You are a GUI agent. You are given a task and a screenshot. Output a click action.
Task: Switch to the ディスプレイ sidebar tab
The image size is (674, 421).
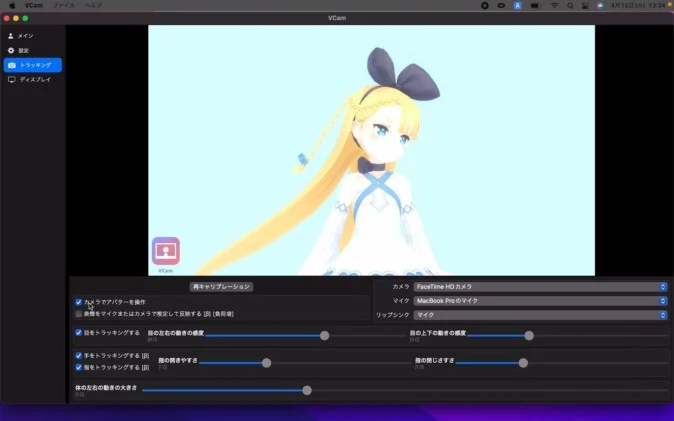33,80
